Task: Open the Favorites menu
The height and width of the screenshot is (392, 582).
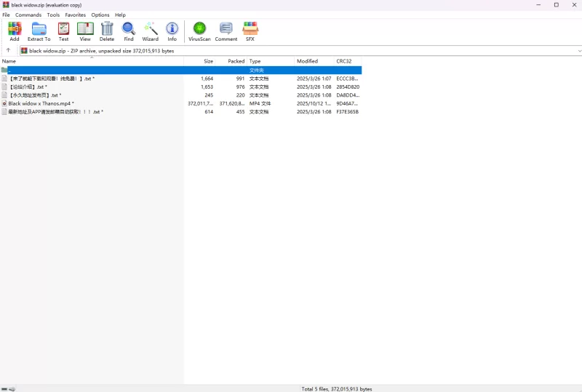Action: 75,15
